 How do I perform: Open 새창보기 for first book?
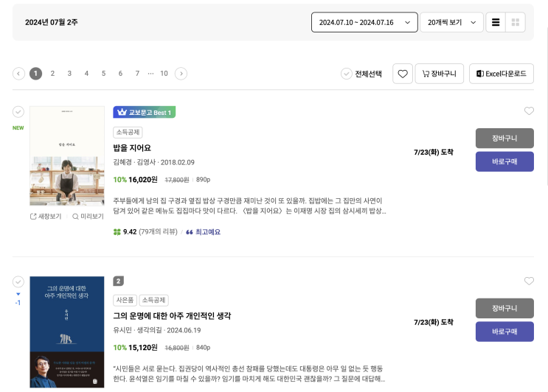[46, 217]
